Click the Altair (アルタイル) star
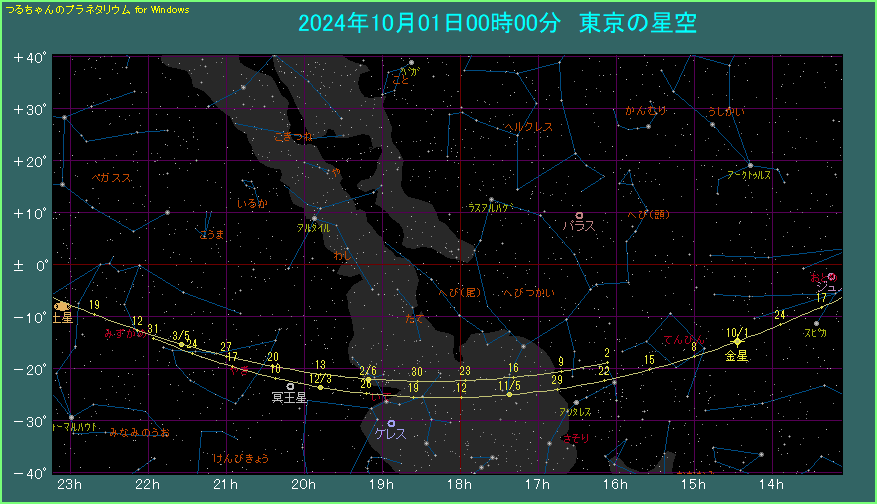The width and height of the screenshot is (877, 504). pos(314,218)
